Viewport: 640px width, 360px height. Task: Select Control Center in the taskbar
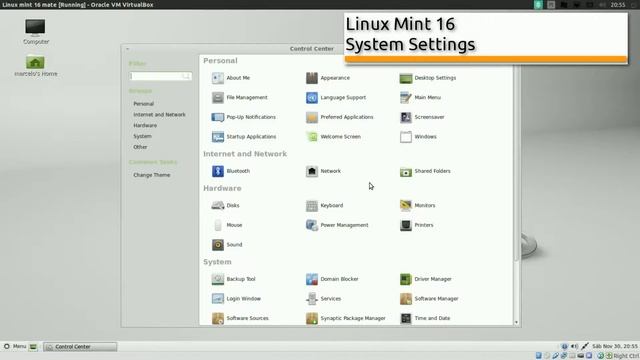pyautogui.click(x=80, y=347)
